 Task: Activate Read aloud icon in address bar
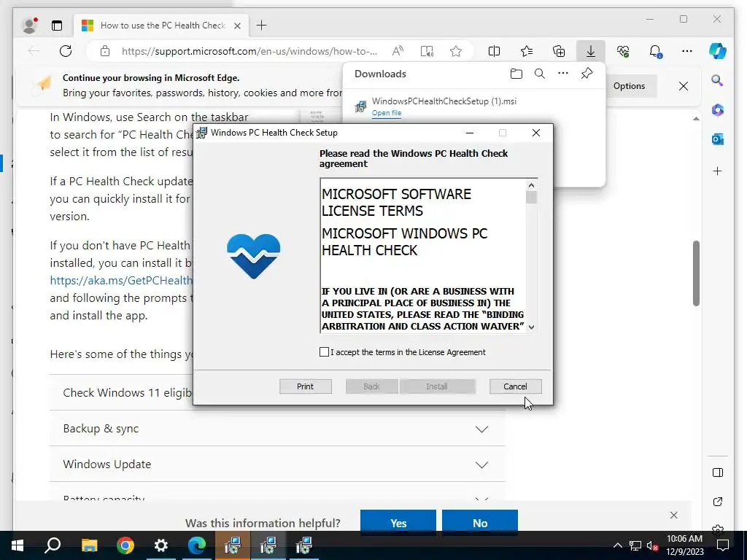pyautogui.click(x=398, y=51)
